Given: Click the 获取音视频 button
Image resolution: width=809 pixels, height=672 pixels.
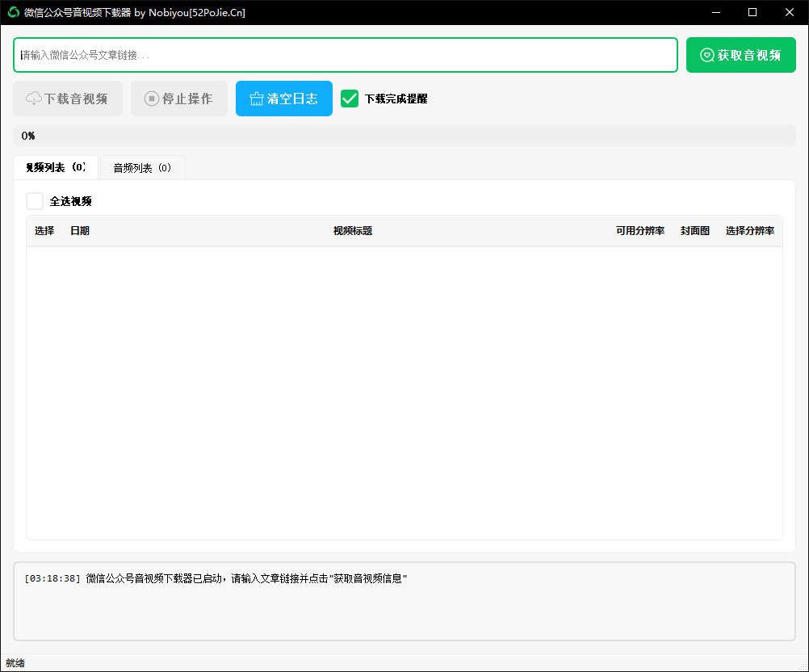Looking at the screenshot, I should click(740, 55).
